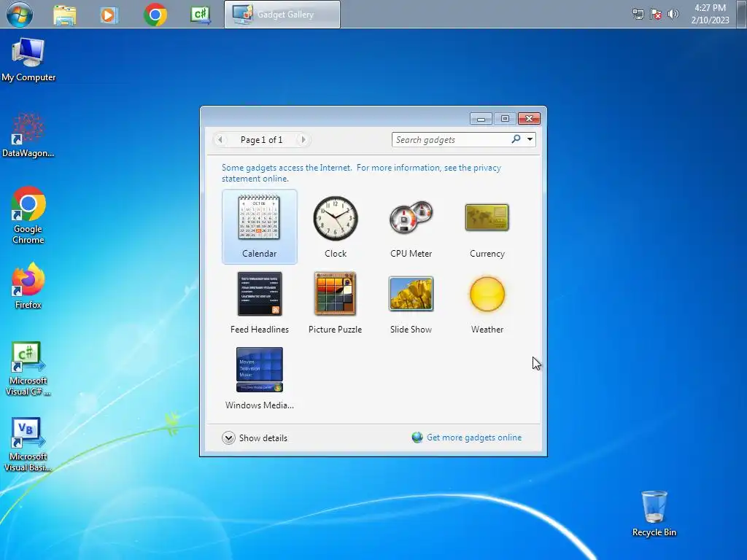The width and height of the screenshot is (747, 560).
Task: Expand Show details chevron
Action: click(228, 438)
